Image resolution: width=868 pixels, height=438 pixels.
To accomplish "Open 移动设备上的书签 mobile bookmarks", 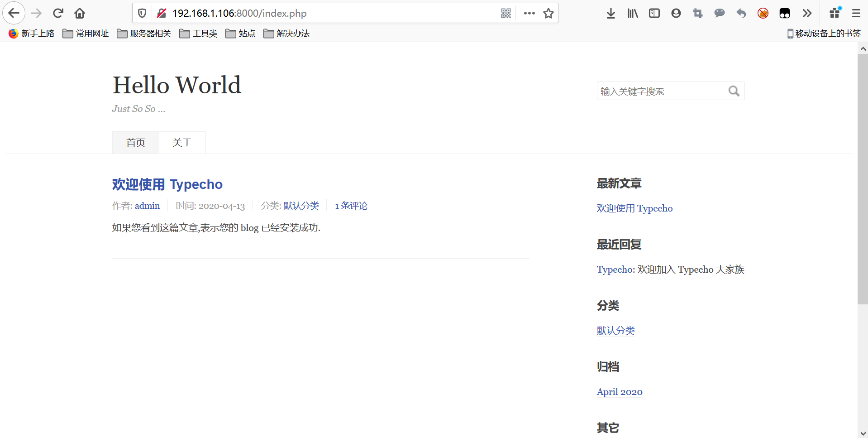I will click(824, 34).
